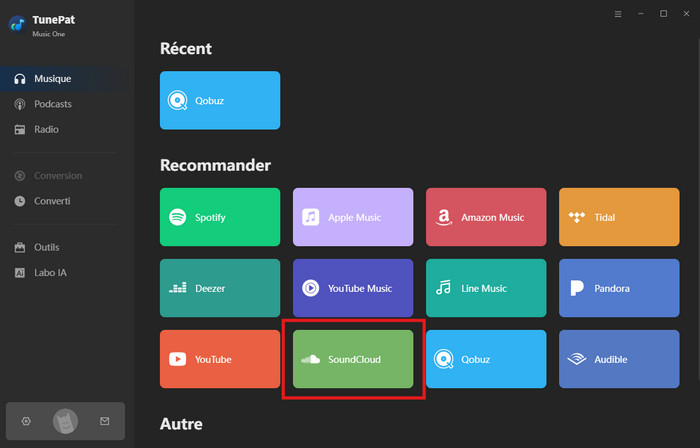Click the YouTube Music play-circle icon
The image size is (700, 448).
click(x=311, y=288)
